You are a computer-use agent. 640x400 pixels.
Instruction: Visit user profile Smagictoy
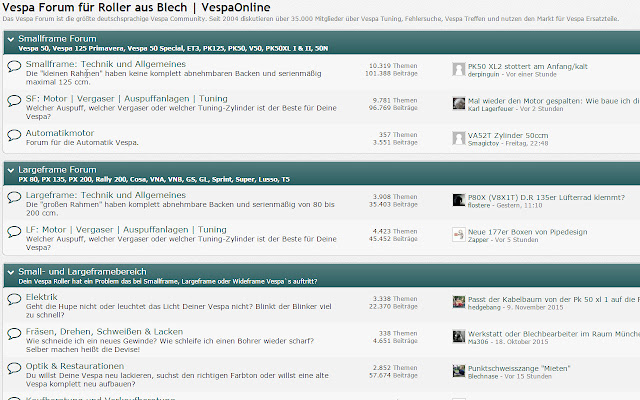[483, 143]
